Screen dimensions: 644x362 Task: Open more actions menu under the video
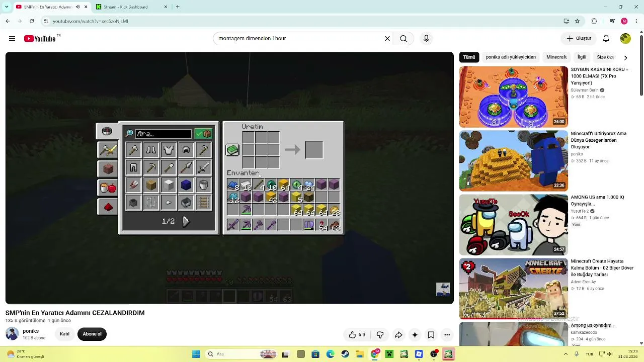[x=447, y=335]
